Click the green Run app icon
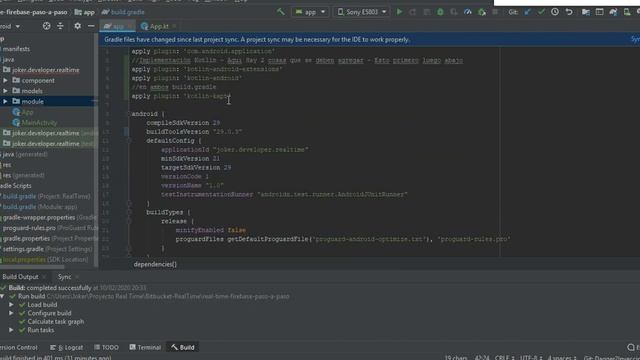640x360 pixels. (400, 12)
